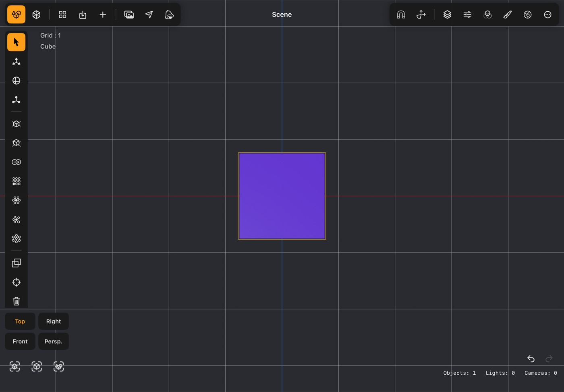564x392 pixels.
Task: Click the orange shapes icon in the top toolbar
Action: [x=16, y=15]
